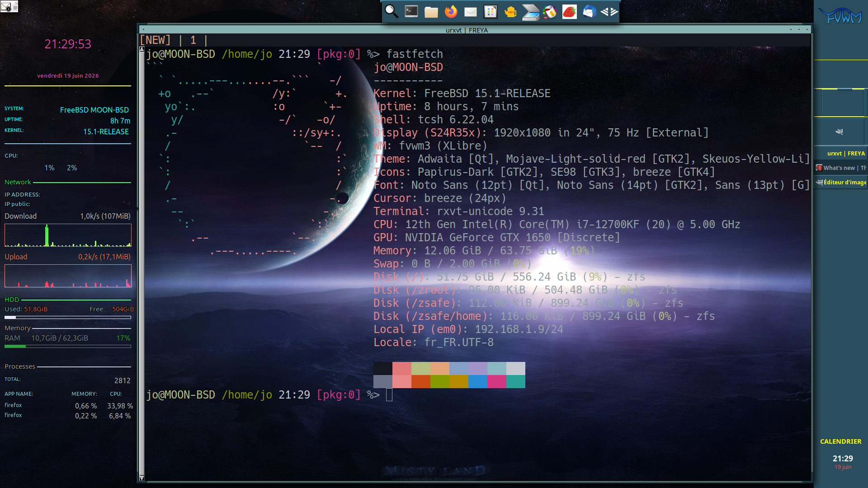Click the HDD usage bar
868x488 pixels.
68,317
